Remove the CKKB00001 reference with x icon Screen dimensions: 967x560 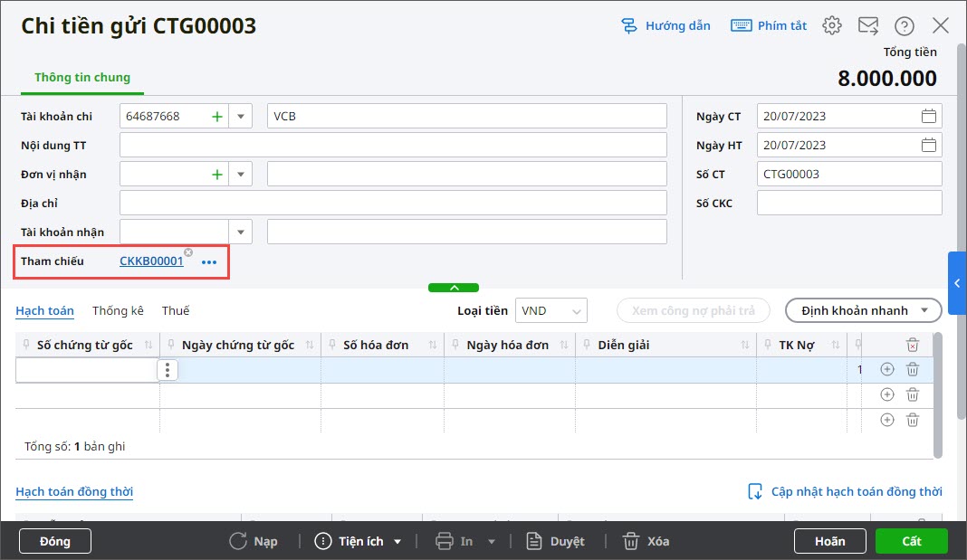point(187,252)
